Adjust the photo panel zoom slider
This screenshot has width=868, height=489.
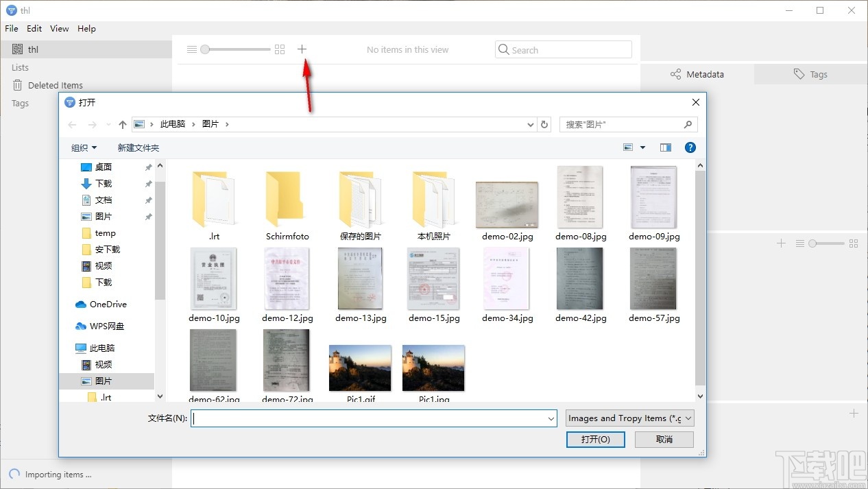[x=826, y=243]
